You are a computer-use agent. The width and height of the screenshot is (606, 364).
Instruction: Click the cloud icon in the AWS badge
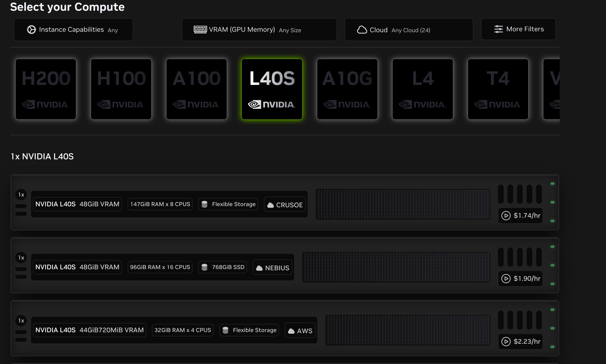[x=291, y=331]
